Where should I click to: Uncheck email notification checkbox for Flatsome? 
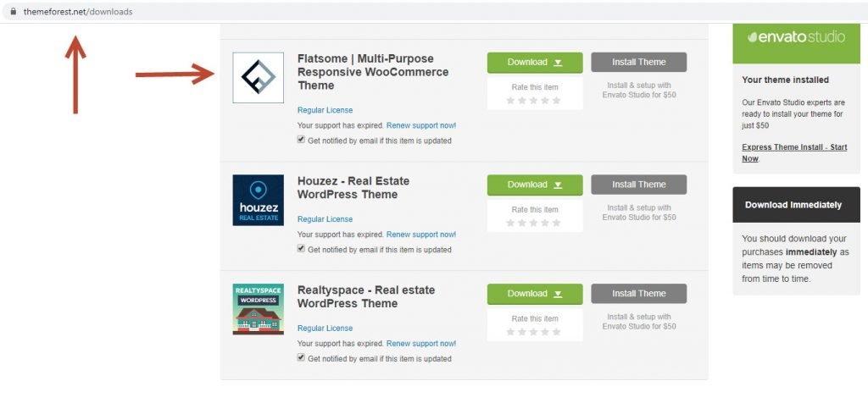pos(301,140)
